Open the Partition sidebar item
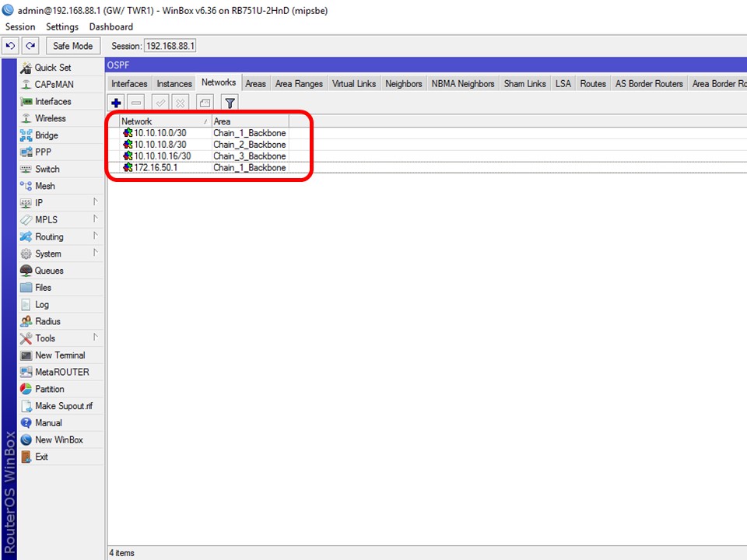This screenshot has height=560, width=747. click(61, 389)
